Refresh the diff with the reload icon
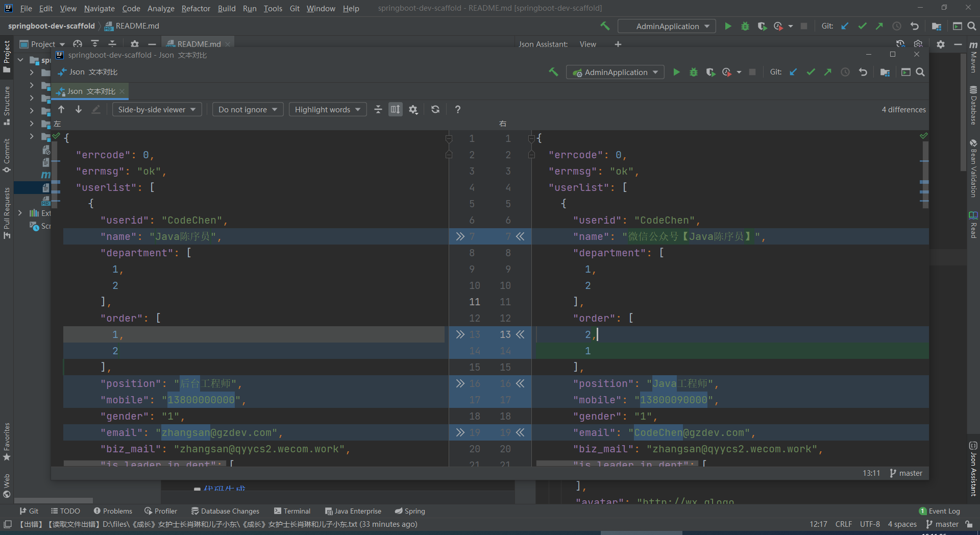Screen dimensions: 980x535 click(435, 109)
